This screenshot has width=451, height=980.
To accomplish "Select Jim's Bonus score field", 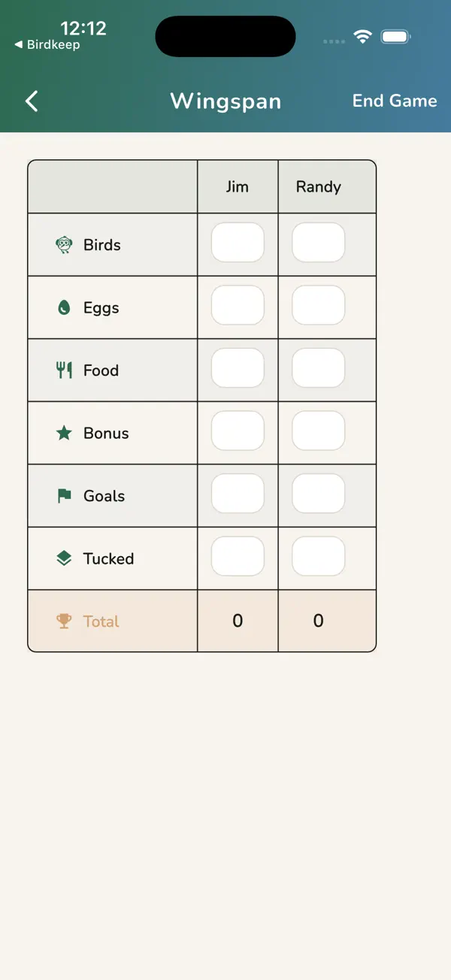I will pyautogui.click(x=238, y=431).
